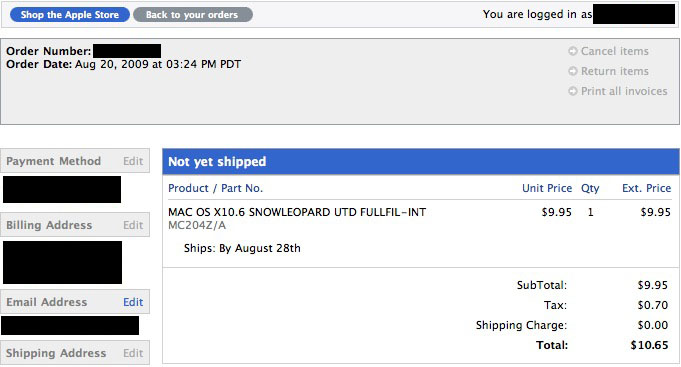Screen dimensions: 681x367
Task: Click the Shipping Address header
Action: 56,353
